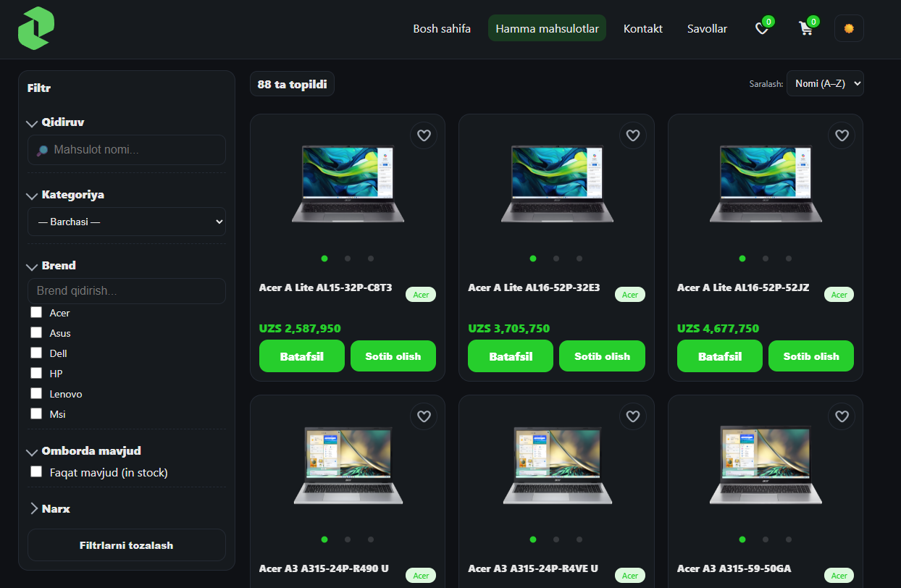The height and width of the screenshot is (588, 901).
Task: Select second image dot on A315-24P-R490 U card
Action: click(348, 539)
